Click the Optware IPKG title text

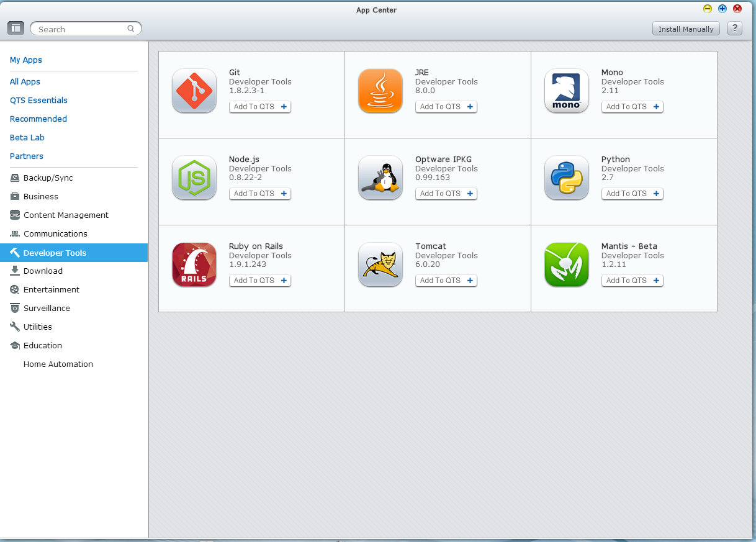pos(443,159)
